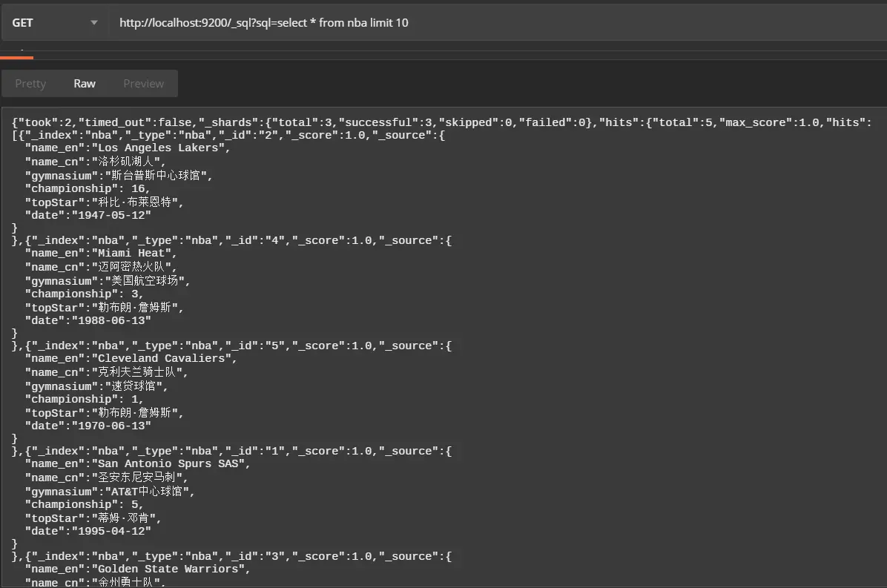
Task: Click the name_cn "圣安东尼安马刺" line
Action: [x=106, y=477]
